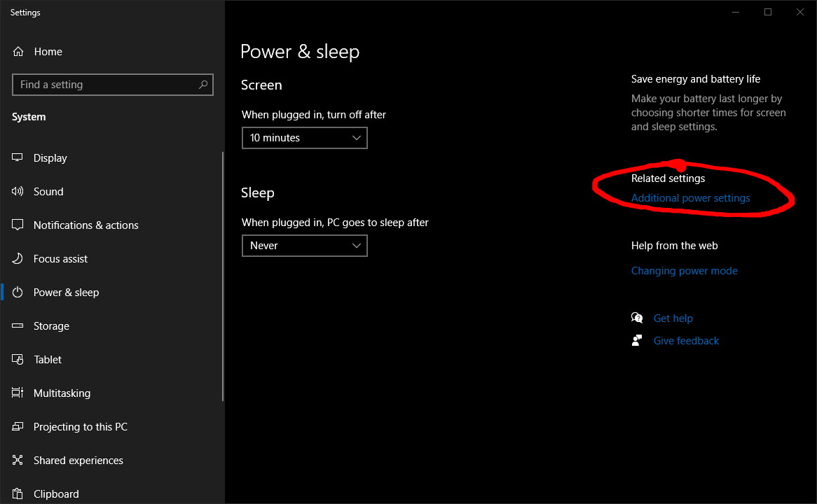Click the Home icon in sidebar
The image size is (817, 504).
[18, 52]
